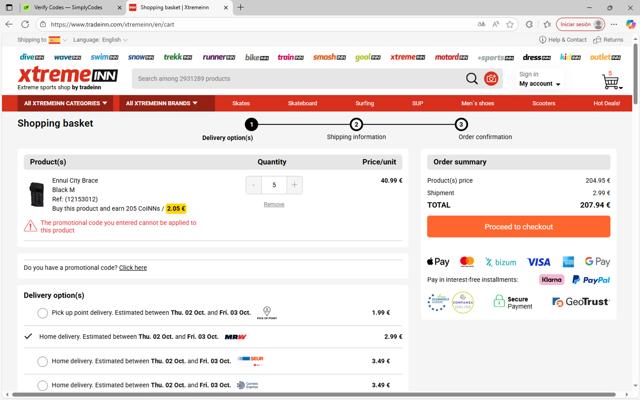Switch to Verify Codes SimplyCodes tab
Image resolution: width=640 pixels, height=400 pixels.
72,7
